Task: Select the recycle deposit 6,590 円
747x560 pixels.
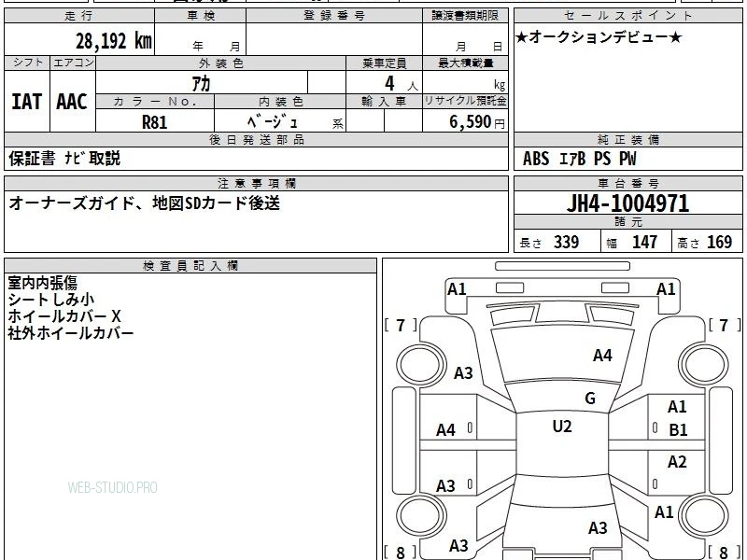Action: 477,122
